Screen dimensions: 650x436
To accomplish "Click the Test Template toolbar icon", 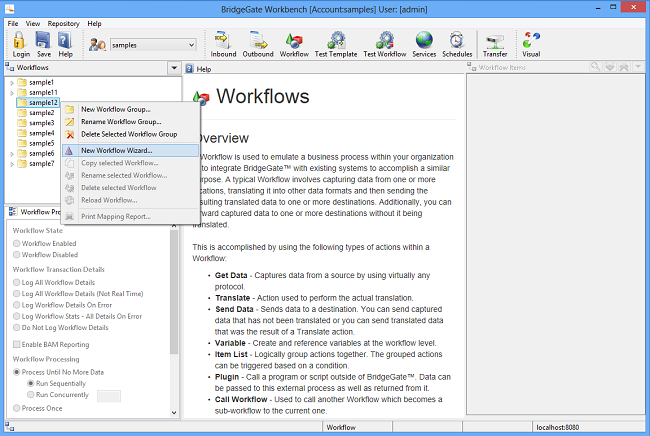I will click(336, 43).
